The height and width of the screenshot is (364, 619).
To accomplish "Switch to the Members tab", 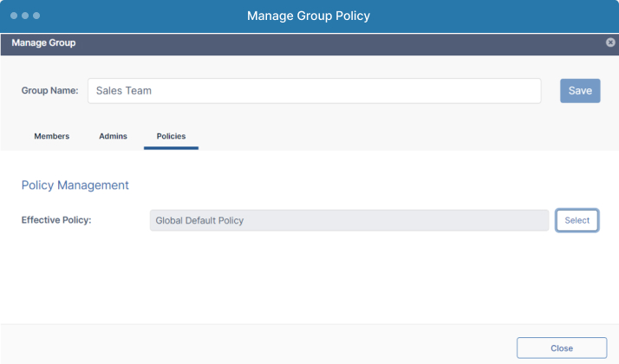I will (52, 136).
